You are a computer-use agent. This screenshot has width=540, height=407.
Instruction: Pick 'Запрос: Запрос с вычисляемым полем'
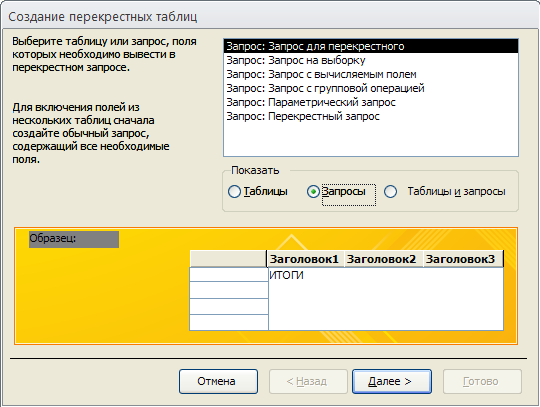(x=371, y=74)
